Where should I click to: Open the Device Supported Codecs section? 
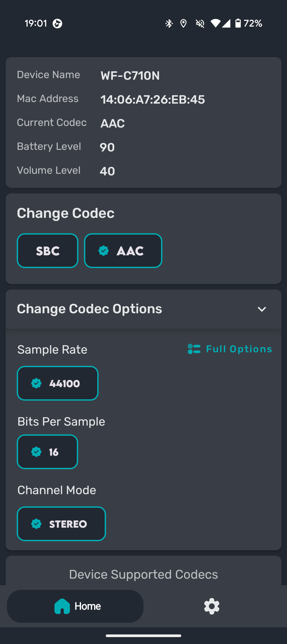coord(143,574)
